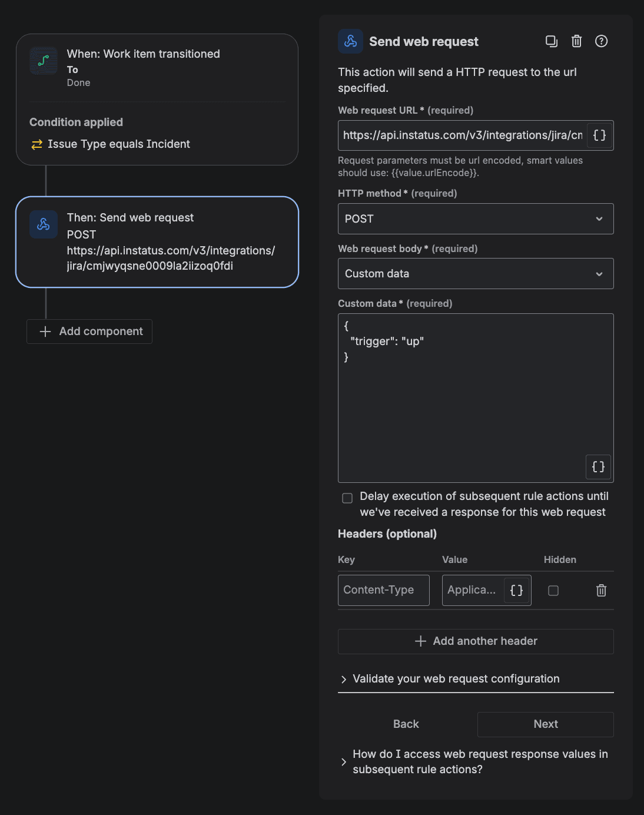Expand Validate your web request configuration
The image size is (644, 815).
tap(456, 678)
